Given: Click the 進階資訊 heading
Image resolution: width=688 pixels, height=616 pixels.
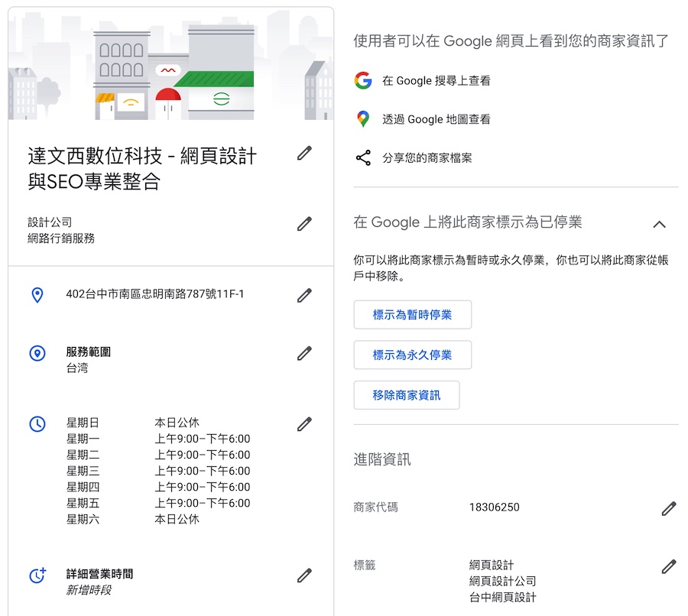Looking at the screenshot, I should pos(382,459).
